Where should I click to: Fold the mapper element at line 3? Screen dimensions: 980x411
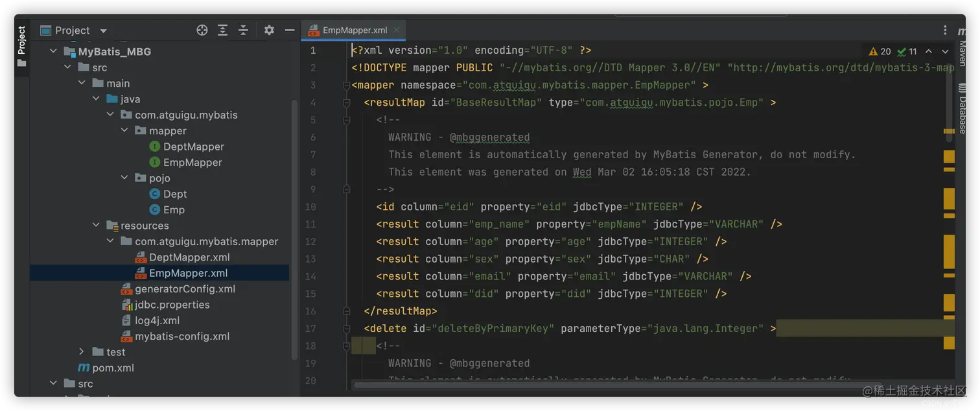346,85
